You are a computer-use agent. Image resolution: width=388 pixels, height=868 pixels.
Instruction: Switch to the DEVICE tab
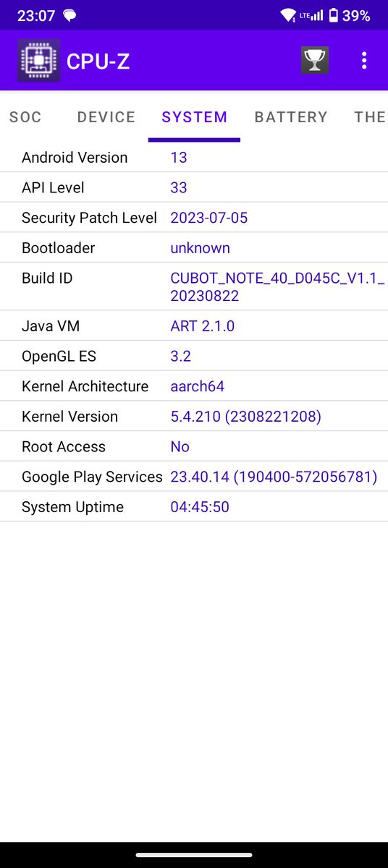(x=106, y=117)
